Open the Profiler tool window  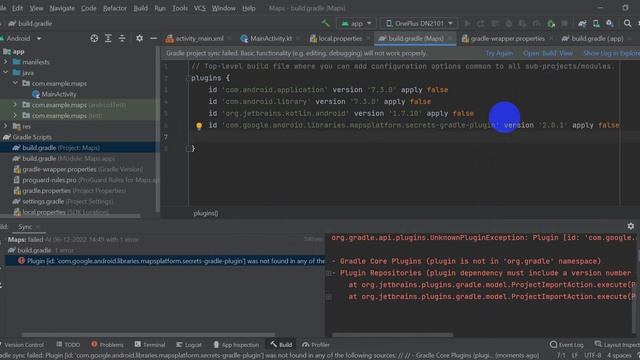pyautogui.click(x=316, y=345)
